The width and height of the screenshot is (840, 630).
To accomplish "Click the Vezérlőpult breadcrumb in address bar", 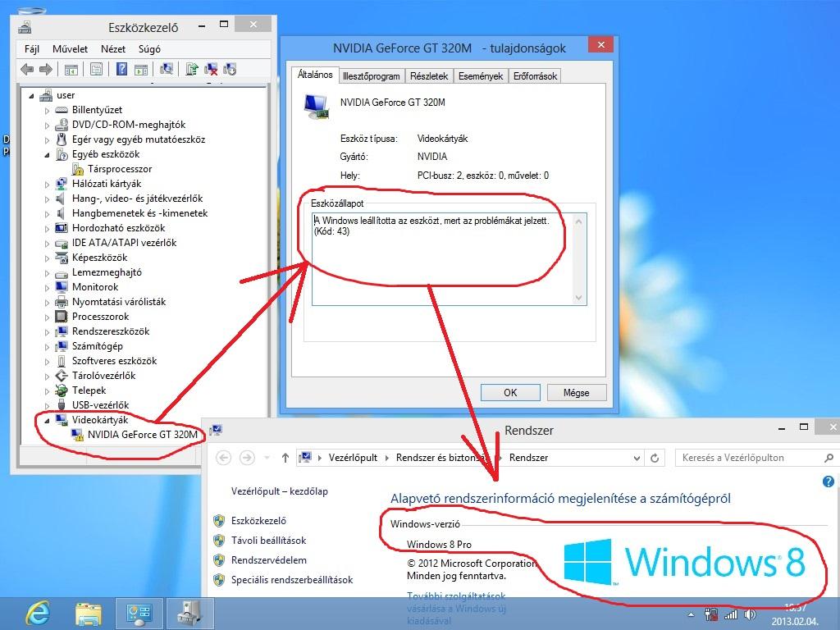I will tap(353, 458).
